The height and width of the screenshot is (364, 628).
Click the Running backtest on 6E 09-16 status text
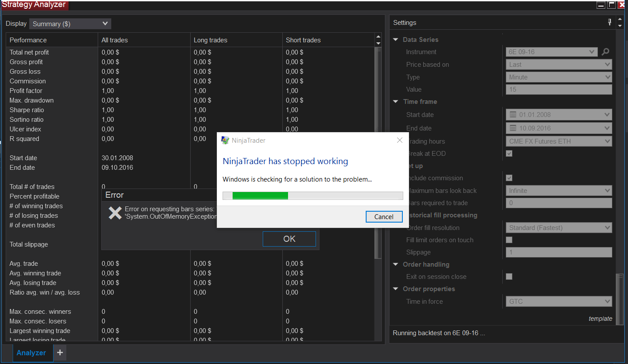tap(439, 333)
